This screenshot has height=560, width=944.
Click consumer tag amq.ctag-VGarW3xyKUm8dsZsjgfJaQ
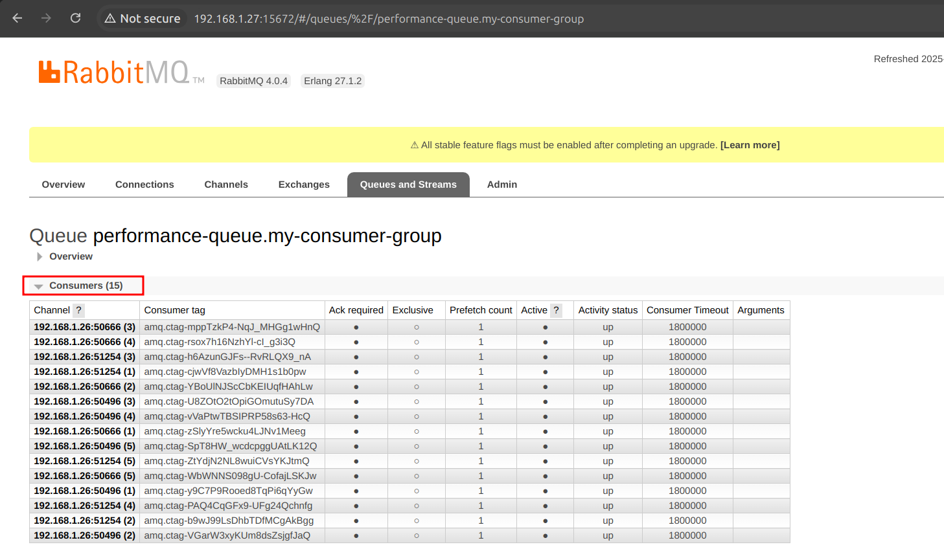coord(227,535)
